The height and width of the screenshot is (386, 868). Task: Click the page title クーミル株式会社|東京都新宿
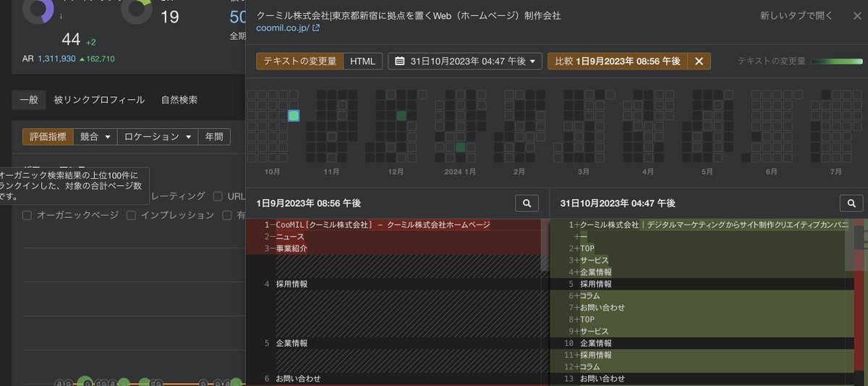pos(409,15)
